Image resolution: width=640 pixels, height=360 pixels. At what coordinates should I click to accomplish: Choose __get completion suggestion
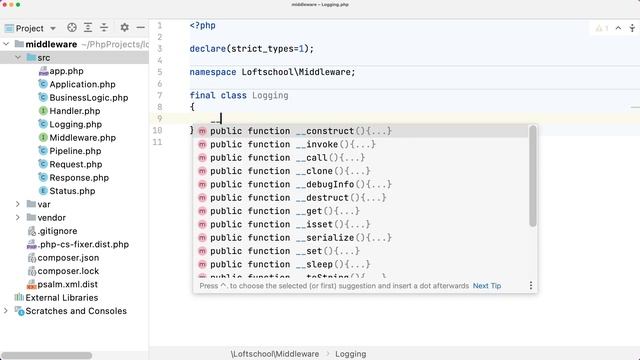(361, 211)
